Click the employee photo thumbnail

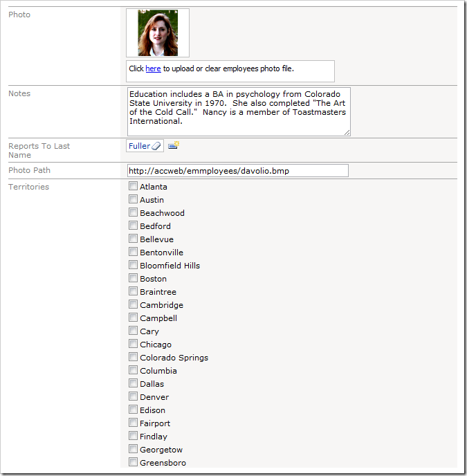point(158,33)
